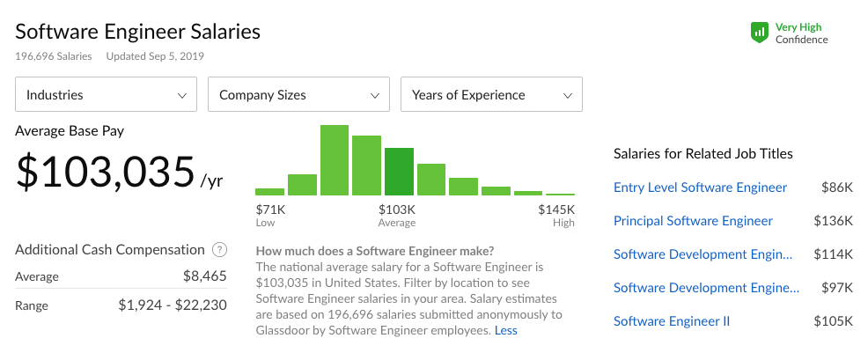Click the Industries dropdown chevron arrow
This screenshot has height=353, width=868.
[181, 96]
